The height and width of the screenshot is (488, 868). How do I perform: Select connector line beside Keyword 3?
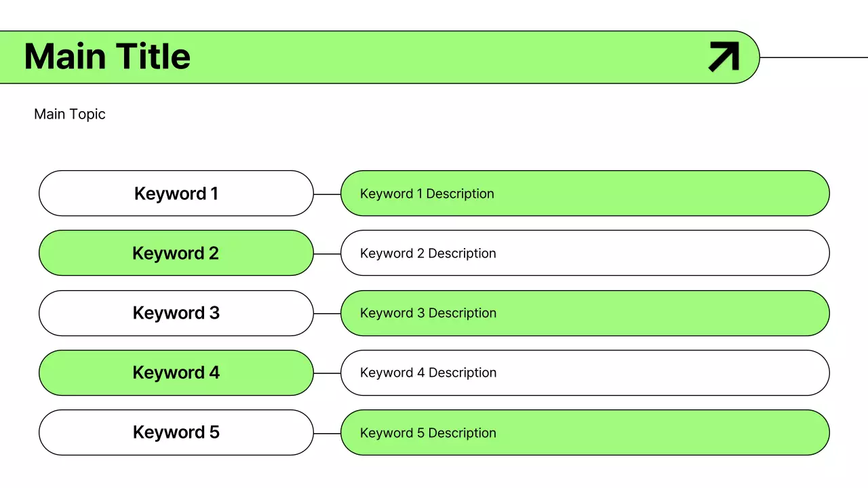point(327,314)
